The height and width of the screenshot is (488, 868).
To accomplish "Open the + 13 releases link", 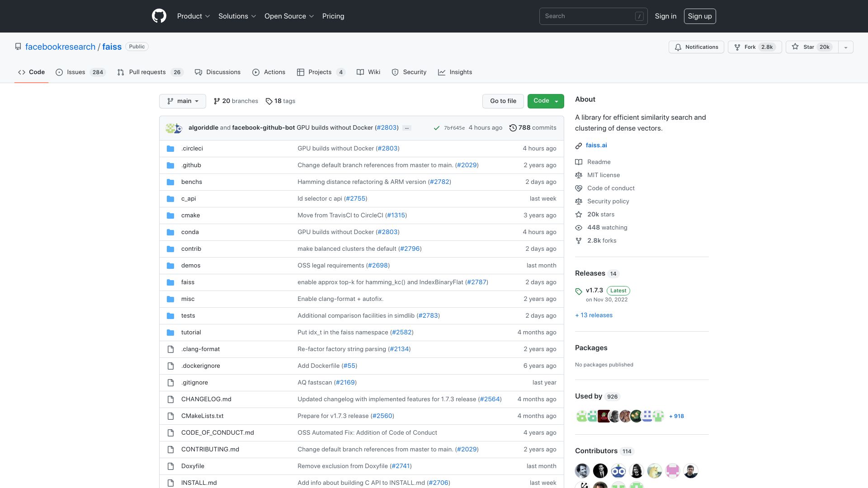I will click(594, 315).
